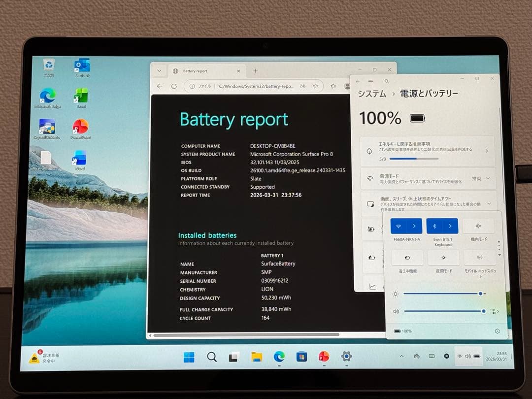532x399 pixels.
Task: Click システム in Settings breadcrumb
Action: coord(372,94)
